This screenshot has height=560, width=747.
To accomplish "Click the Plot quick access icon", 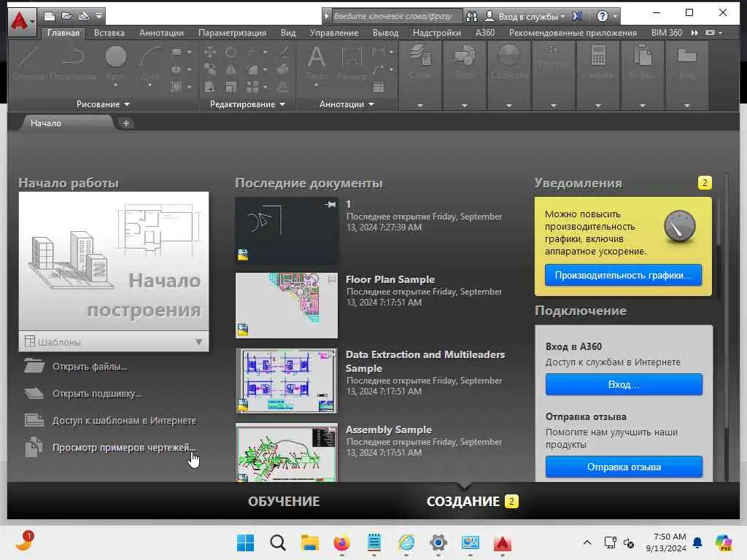I will [x=84, y=16].
